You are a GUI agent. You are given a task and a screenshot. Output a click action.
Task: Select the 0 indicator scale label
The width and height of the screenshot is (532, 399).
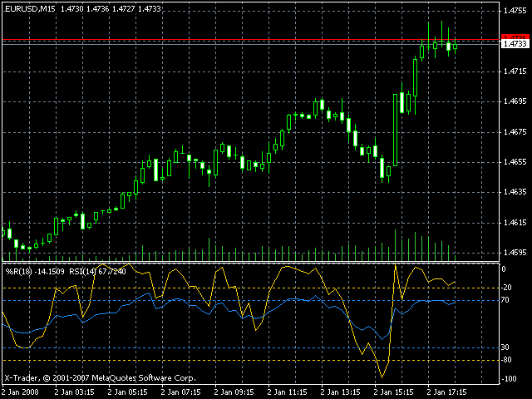click(x=504, y=269)
